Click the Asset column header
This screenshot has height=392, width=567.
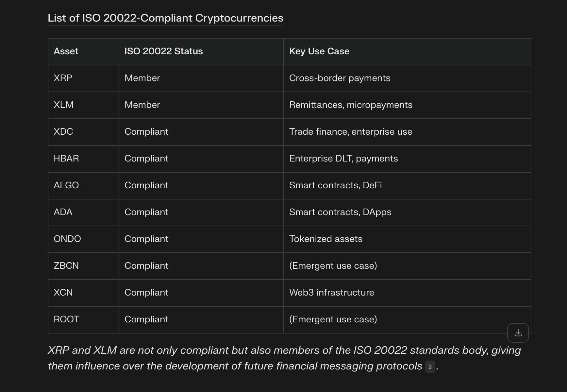[x=83, y=52]
